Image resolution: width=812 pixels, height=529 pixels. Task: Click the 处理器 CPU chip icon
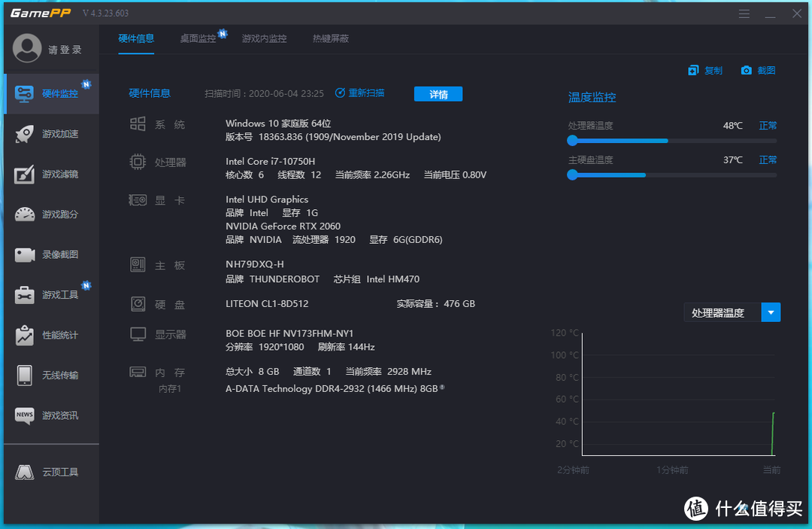click(x=138, y=163)
